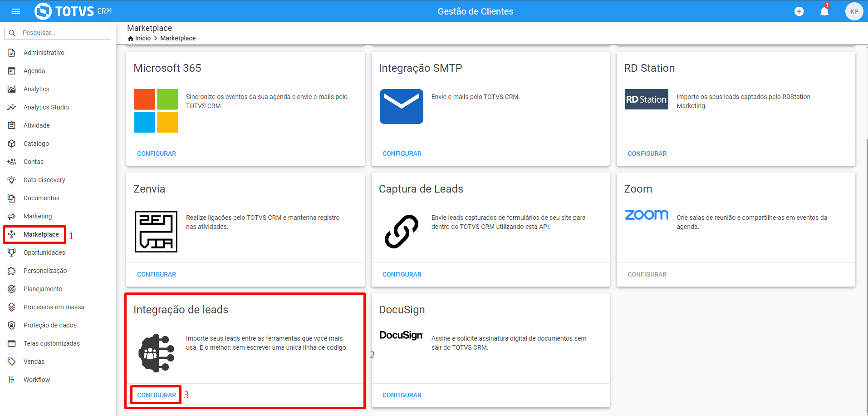868x416 pixels.
Task: Configure Integração SMTP
Action: (x=402, y=154)
